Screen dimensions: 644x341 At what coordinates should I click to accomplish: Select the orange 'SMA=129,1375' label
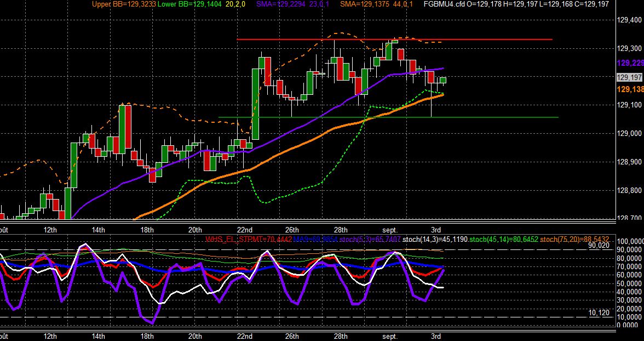tap(366, 4)
